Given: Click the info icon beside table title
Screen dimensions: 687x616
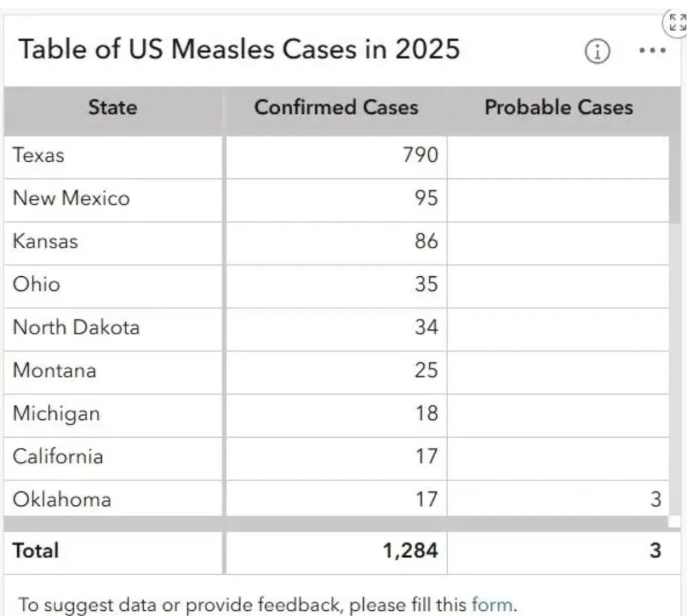Looking at the screenshot, I should tap(597, 52).
